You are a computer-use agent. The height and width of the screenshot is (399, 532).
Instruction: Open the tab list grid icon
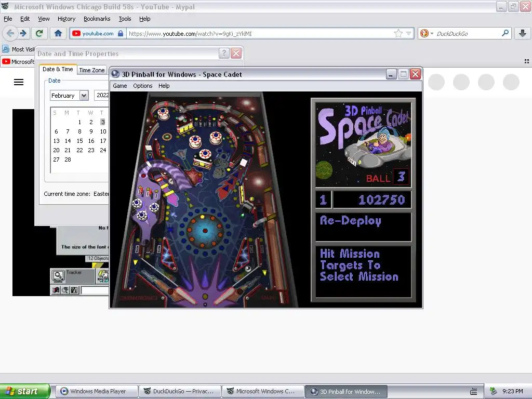[527, 61]
